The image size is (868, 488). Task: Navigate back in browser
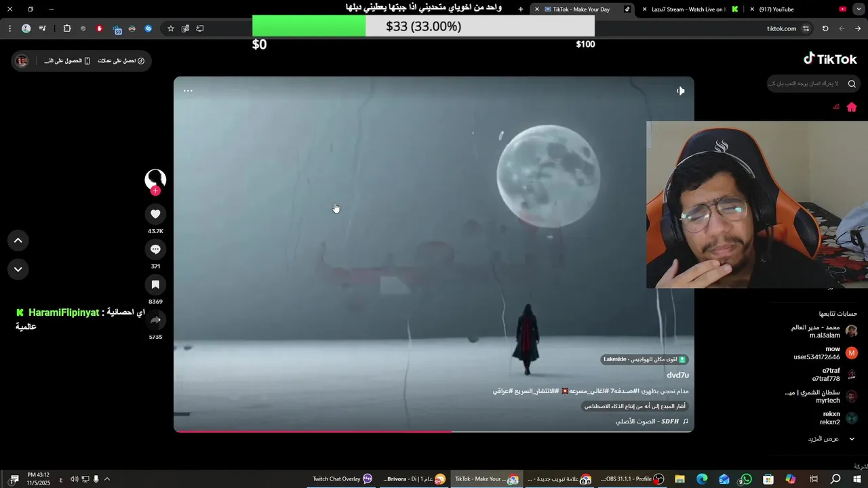pyautogui.click(x=842, y=28)
